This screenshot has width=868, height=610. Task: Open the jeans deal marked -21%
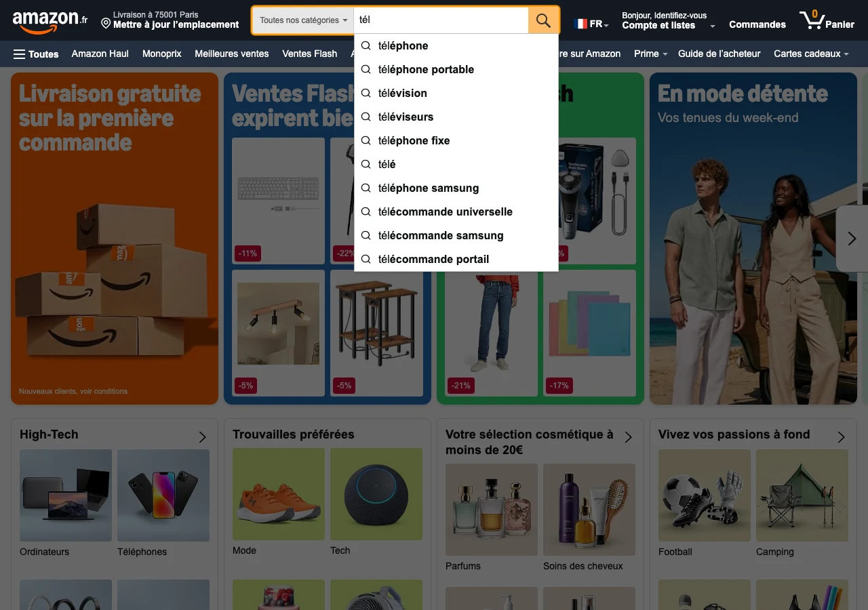click(492, 333)
